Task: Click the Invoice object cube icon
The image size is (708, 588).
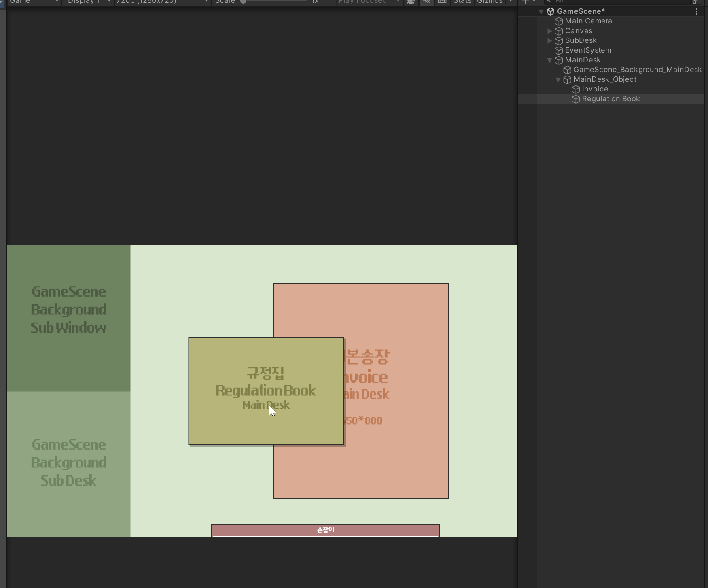Action: tap(576, 89)
